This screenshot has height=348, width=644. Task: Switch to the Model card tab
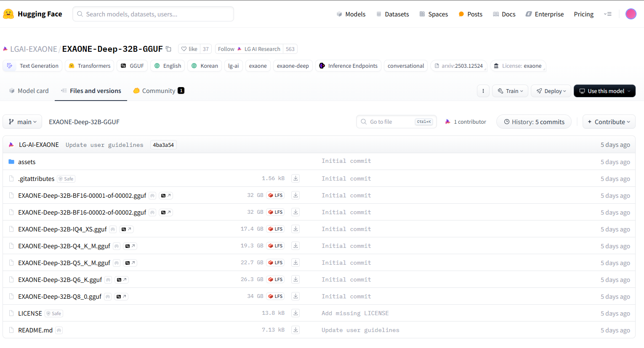(x=29, y=90)
